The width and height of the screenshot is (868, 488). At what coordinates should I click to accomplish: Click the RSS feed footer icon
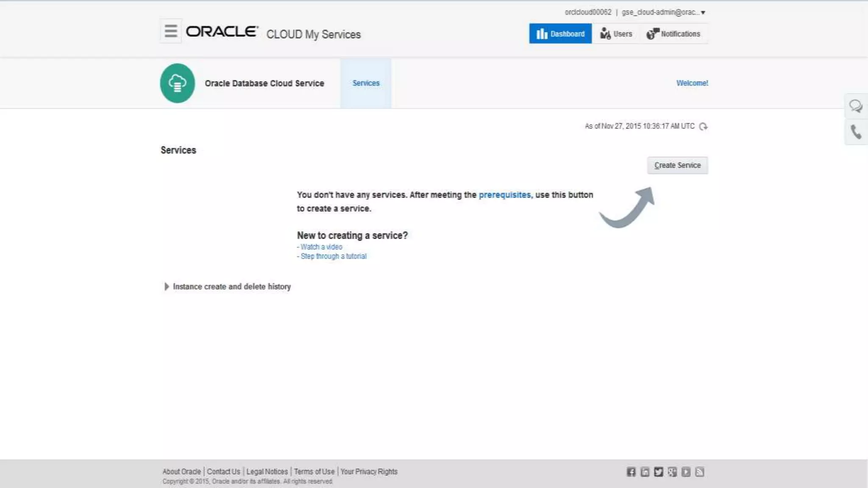[700, 472]
